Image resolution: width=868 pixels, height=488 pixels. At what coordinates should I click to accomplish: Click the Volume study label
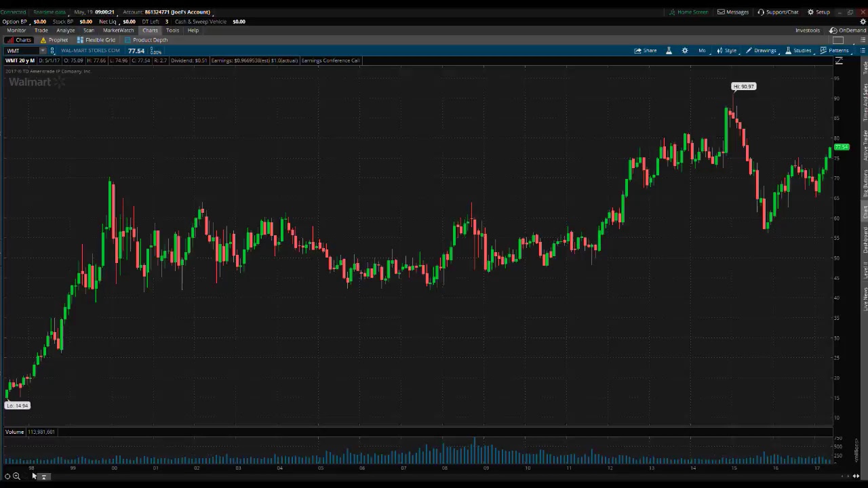[14, 432]
